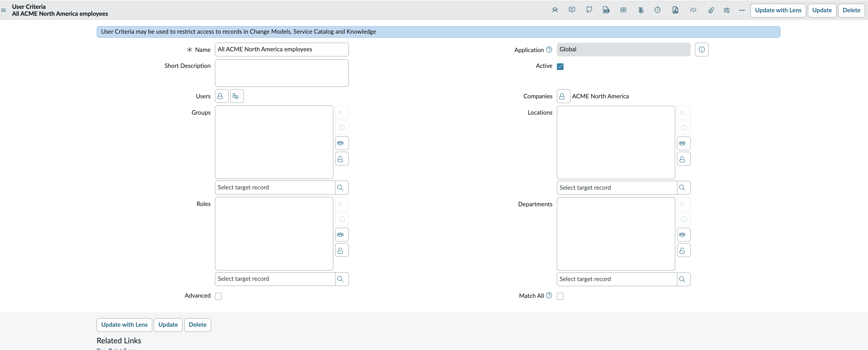Click the Groups remove X icon
Viewport: 868px width, 350px height.
(342, 112)
